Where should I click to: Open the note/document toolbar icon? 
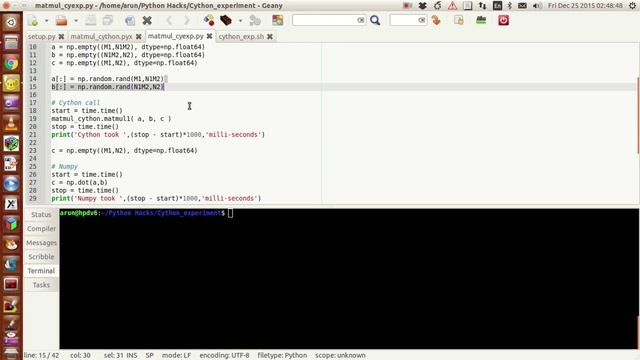459,20
